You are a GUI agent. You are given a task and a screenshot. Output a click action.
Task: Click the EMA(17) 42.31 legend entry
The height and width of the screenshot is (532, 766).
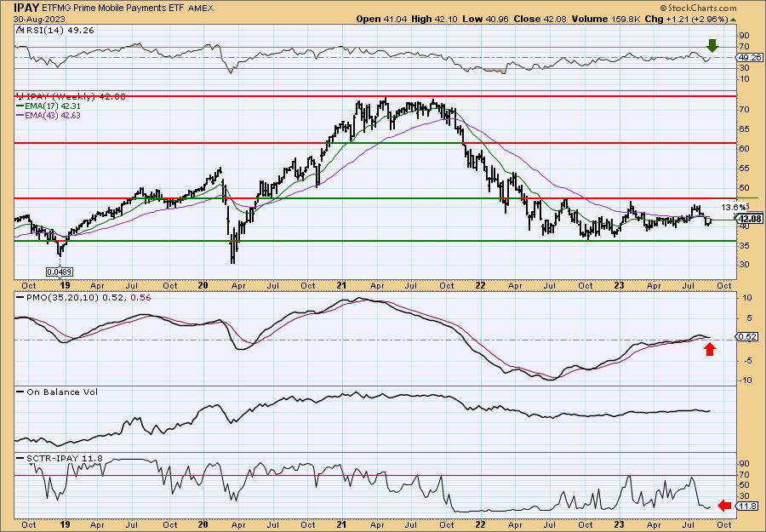(53, 106)
